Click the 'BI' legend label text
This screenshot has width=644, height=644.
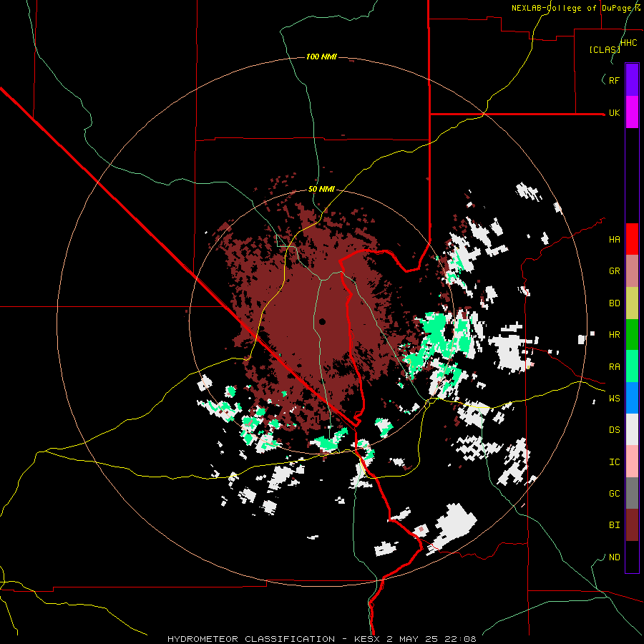(x=614, y=525)
